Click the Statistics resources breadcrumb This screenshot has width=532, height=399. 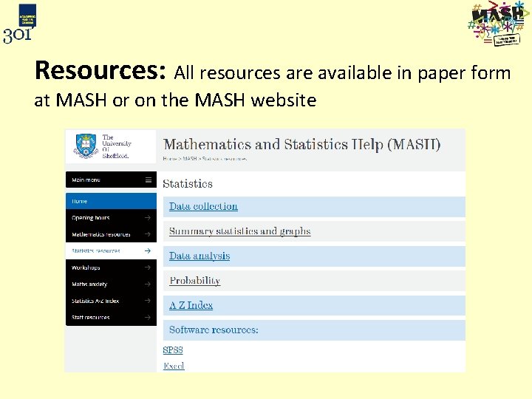[225, 158]
